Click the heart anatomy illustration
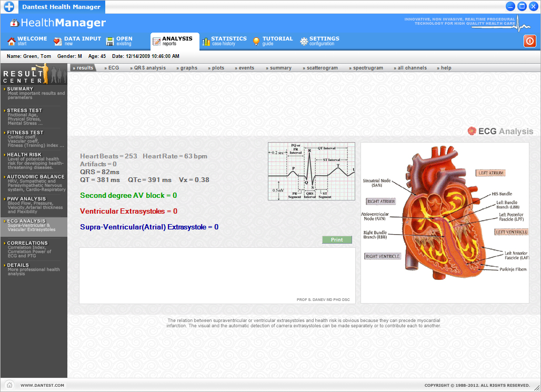This screenshot has width=541, height=392. (445, 223)
